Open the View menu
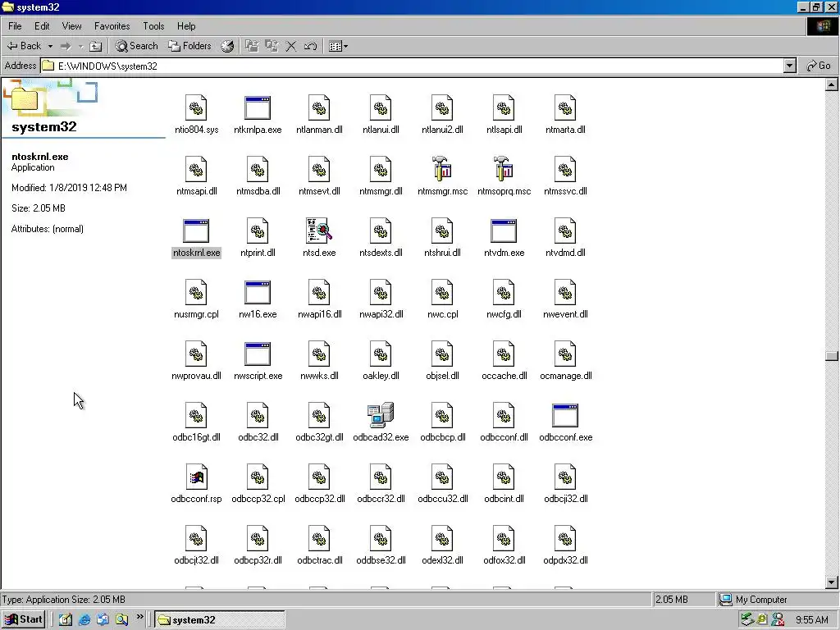This screenshot has height=630, width=840. 72,25
